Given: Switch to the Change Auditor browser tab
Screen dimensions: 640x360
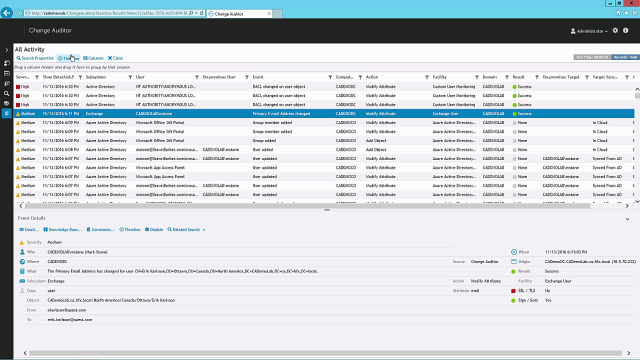Looking at the screenshot, I should coord(239,13).
